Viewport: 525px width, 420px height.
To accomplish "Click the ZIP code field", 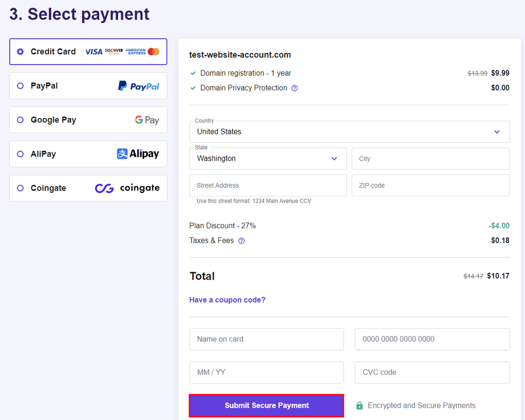I will (430, 185).
